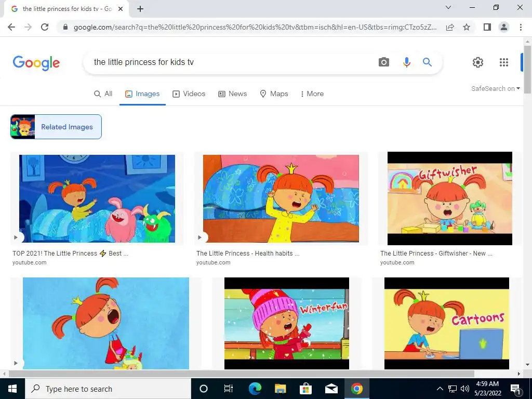Switch to Maps tab

click(274, 94)
